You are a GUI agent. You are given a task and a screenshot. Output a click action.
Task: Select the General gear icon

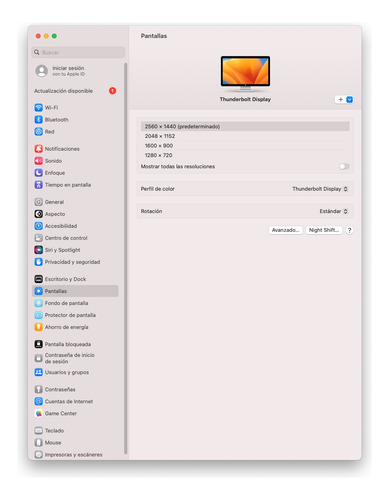click(39, 202)
